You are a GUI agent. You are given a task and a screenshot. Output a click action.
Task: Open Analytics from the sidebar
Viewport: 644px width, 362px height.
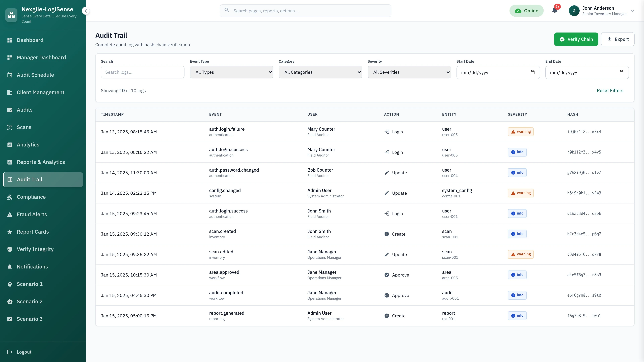[10, 144]
